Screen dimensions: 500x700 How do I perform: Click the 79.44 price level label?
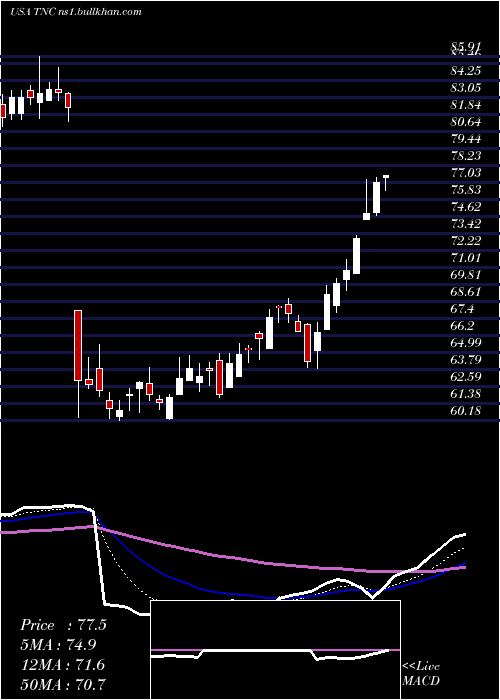(x=466, y=138)
